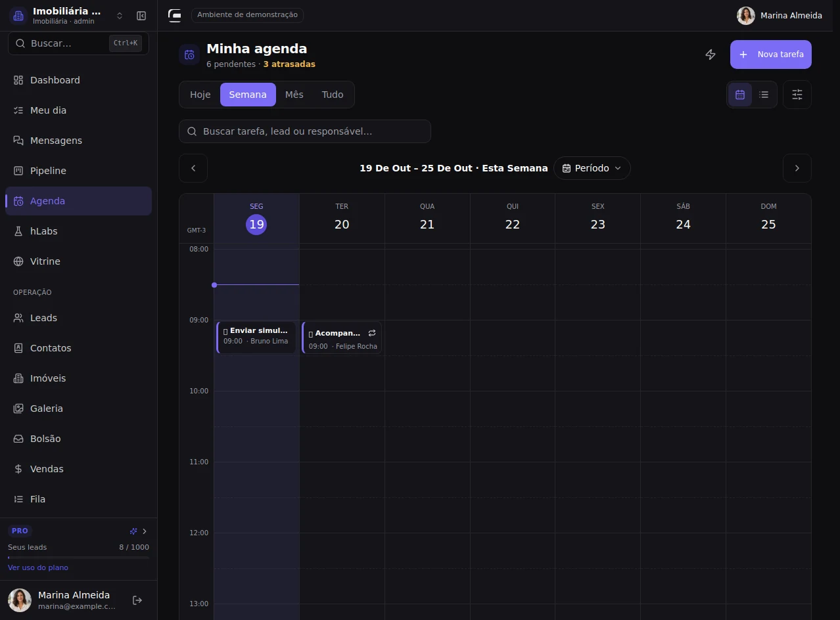Open the Ver uso do plano link
The height and width of the screenshot is (620, 840).
[x=38, y=567]
